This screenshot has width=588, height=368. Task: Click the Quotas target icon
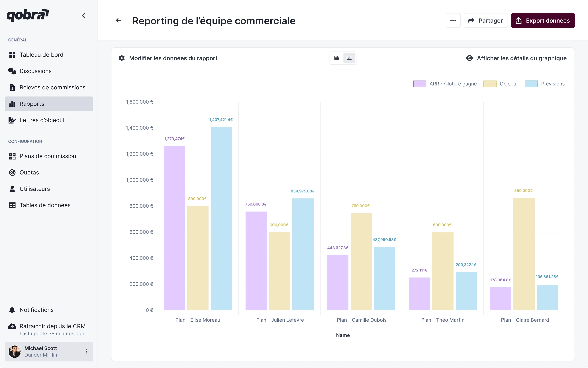[x=12, y=172]
